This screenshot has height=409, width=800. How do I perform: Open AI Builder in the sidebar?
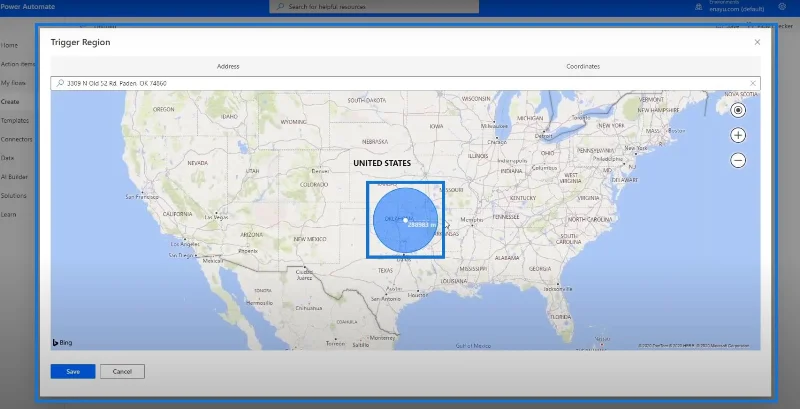click(14, 177)
